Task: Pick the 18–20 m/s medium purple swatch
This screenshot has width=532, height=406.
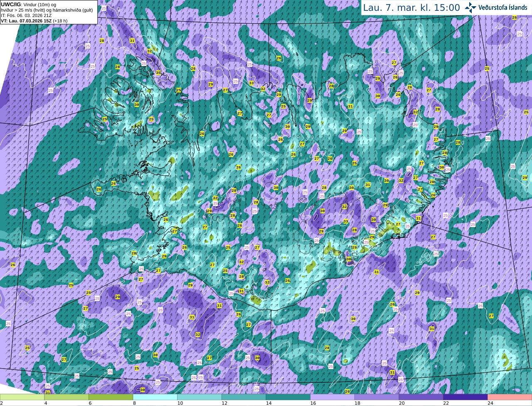Action: (377, 397)
